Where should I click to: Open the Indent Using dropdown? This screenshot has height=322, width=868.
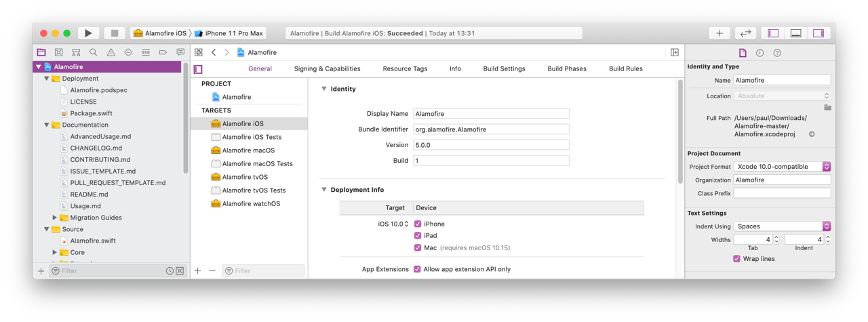782,226
